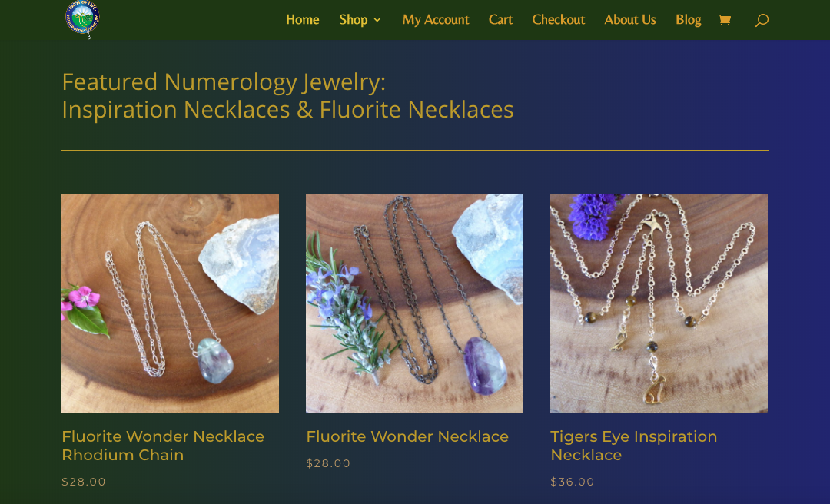Open Fluorite Wonder Necklace Rhodium Chain photo

170,303
